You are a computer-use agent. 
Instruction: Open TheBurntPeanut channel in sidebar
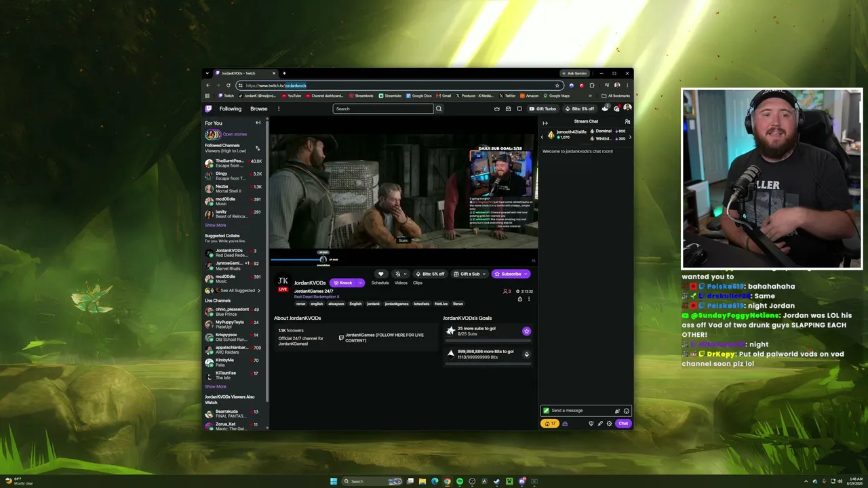click(x=234, y=163)
